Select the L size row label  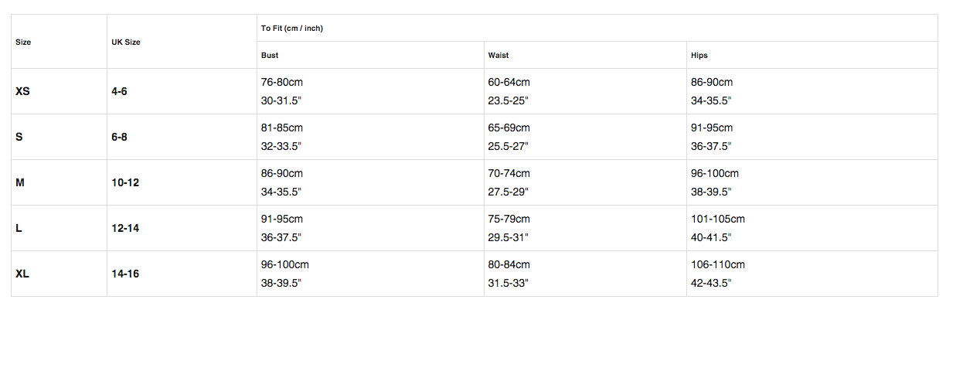19,228
